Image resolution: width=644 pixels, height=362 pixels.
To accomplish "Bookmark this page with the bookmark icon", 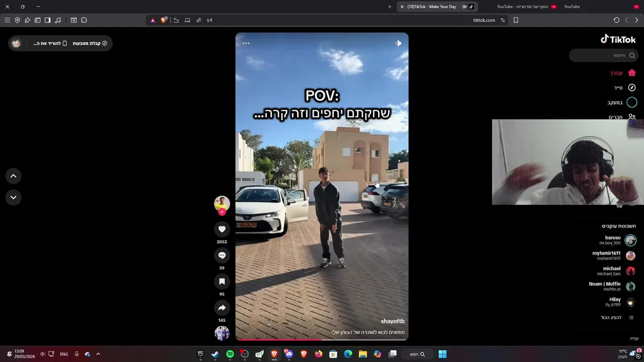I will click(516, 20).
